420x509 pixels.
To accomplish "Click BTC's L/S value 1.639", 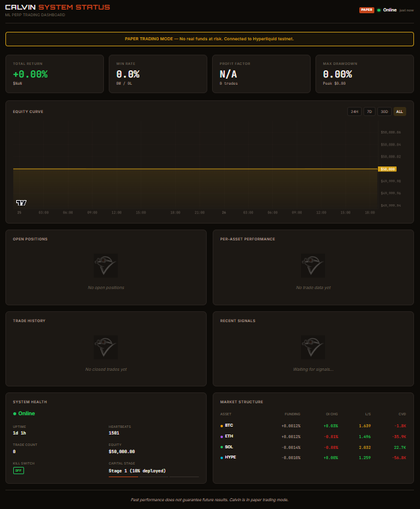I will click(x=365, y=426).
